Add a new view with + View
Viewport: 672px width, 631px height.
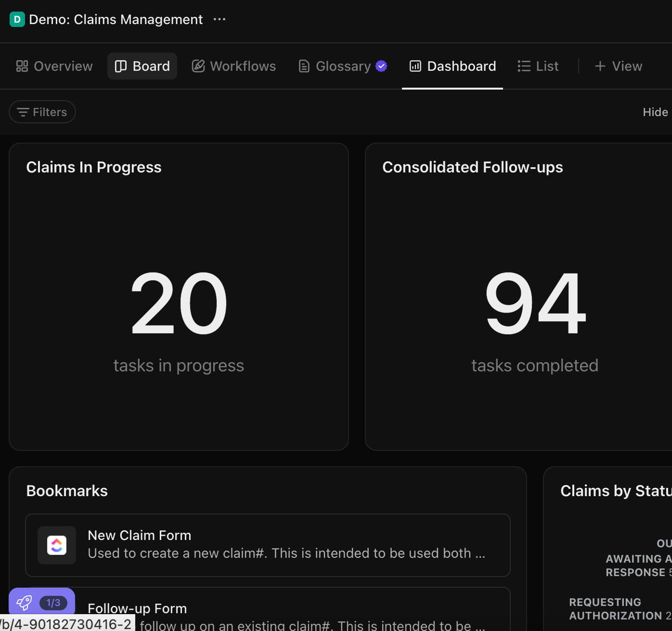click(x=619, y=66)
